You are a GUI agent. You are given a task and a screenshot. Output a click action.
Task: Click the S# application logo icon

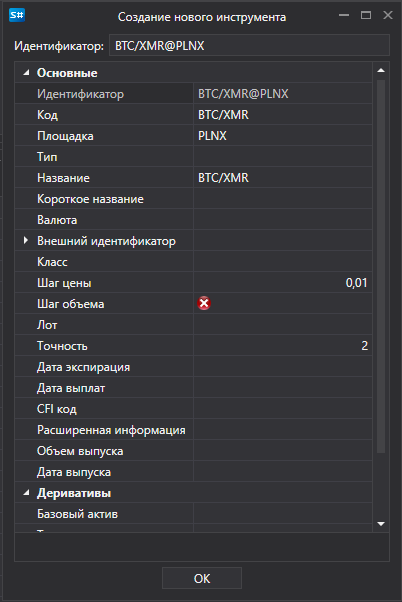[17, 15]
